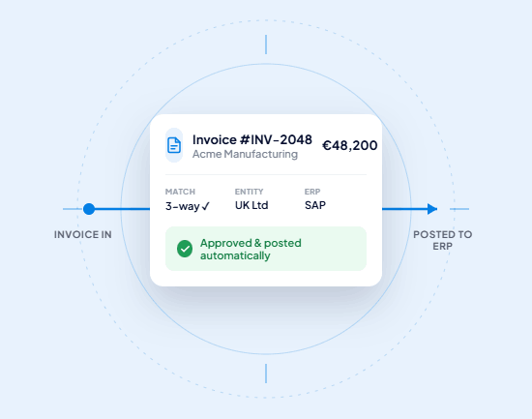The height and width of the screenshot is (419, 532).
Task: Click the blue arrowhead pointing to ERP
Action: (x=432, y=209)
